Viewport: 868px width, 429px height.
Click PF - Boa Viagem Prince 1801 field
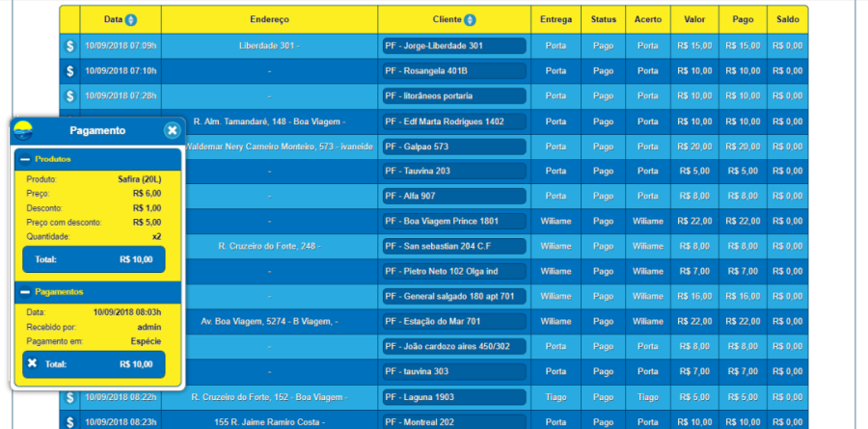453,221
